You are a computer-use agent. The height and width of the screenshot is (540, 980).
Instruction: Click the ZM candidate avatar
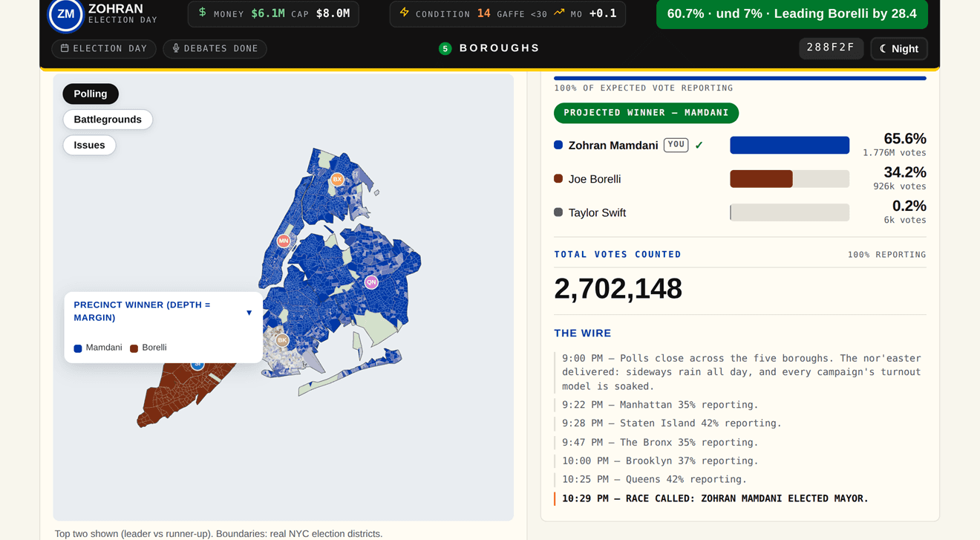pos(66,14)
